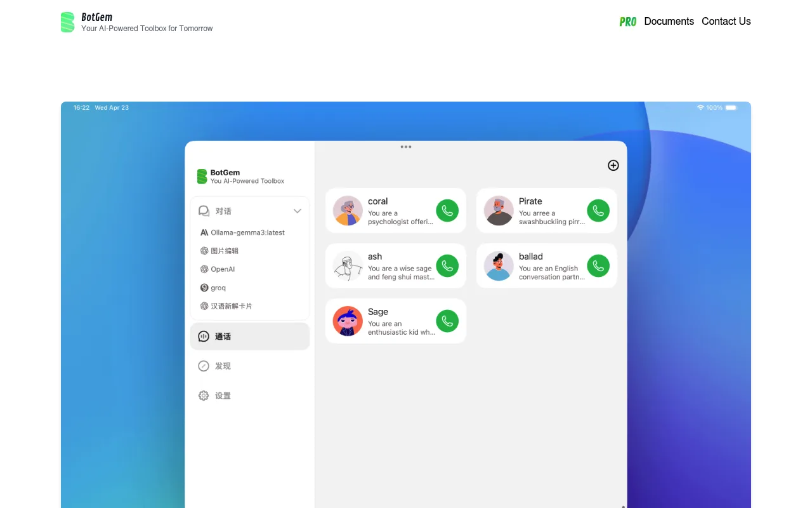Call the coral character with the green phone button
Viewport: 812px width, 508px height.
coord(447,211)
